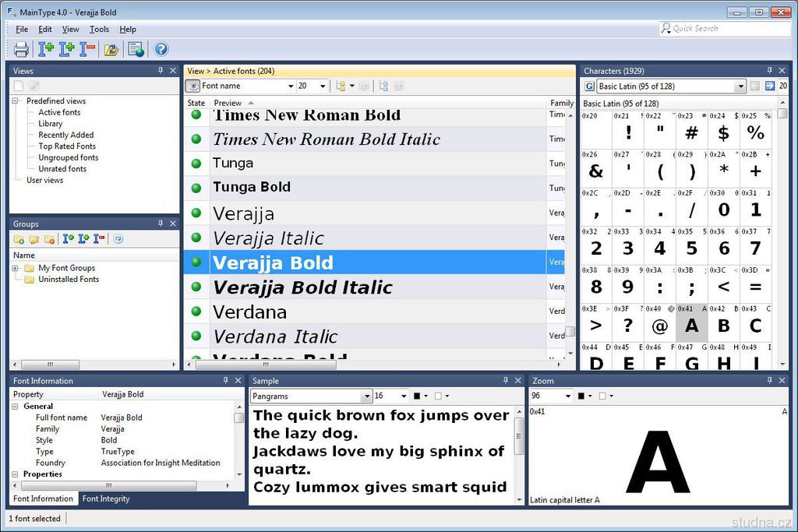Toggle the green state dot for Tunga Bold
798x532 pixels.
[x=196, y=188]
